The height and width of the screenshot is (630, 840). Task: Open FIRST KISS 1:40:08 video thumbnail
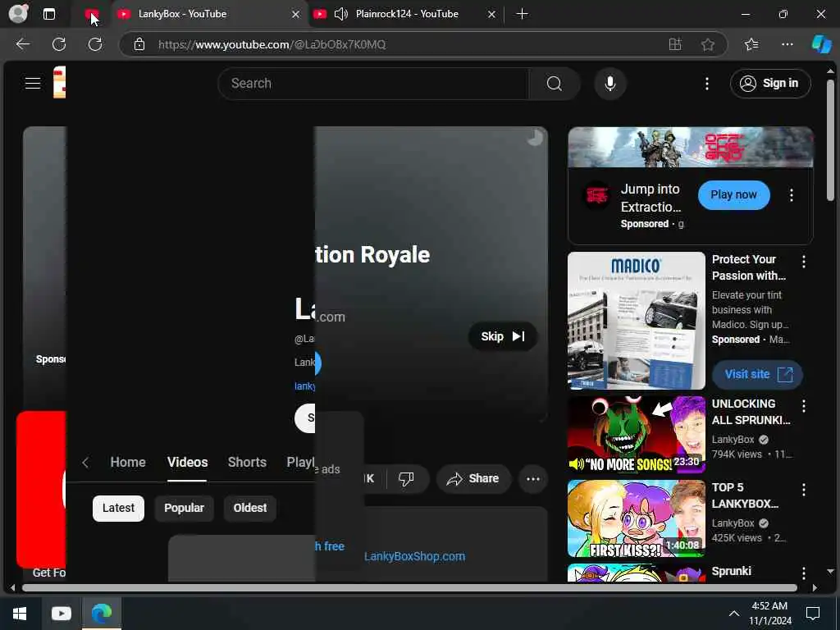click(637, 518)
